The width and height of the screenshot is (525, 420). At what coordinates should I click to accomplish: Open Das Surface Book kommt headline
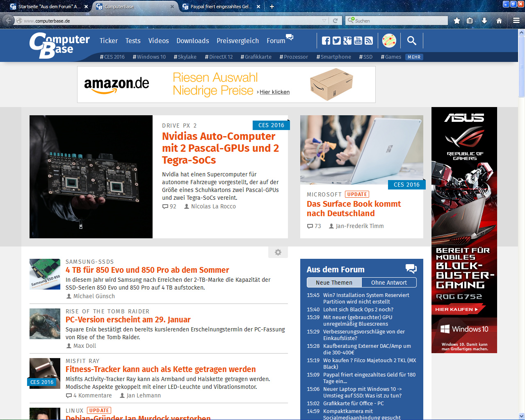(354, 208)
